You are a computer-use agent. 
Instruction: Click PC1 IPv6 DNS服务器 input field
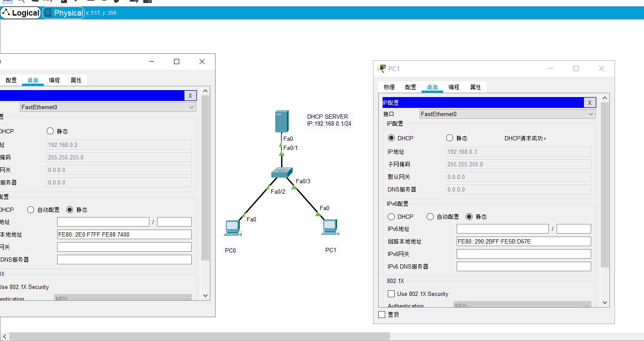pyautogui.click(x=524, y=266)
